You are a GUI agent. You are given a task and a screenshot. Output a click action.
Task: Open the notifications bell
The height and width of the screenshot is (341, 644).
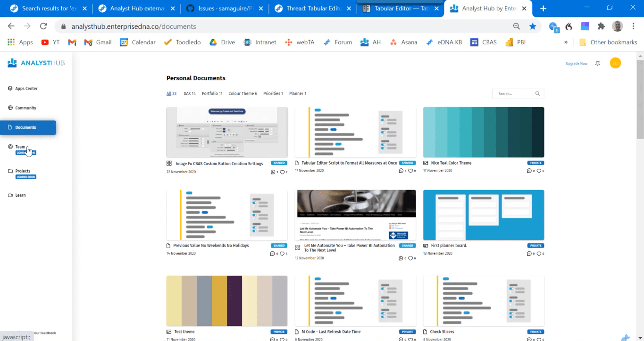click(x=598, y=63)
